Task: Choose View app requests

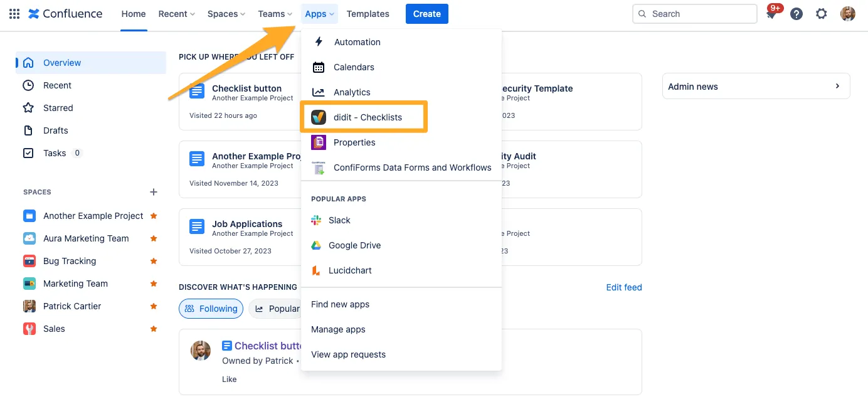Action: [401, 354]
